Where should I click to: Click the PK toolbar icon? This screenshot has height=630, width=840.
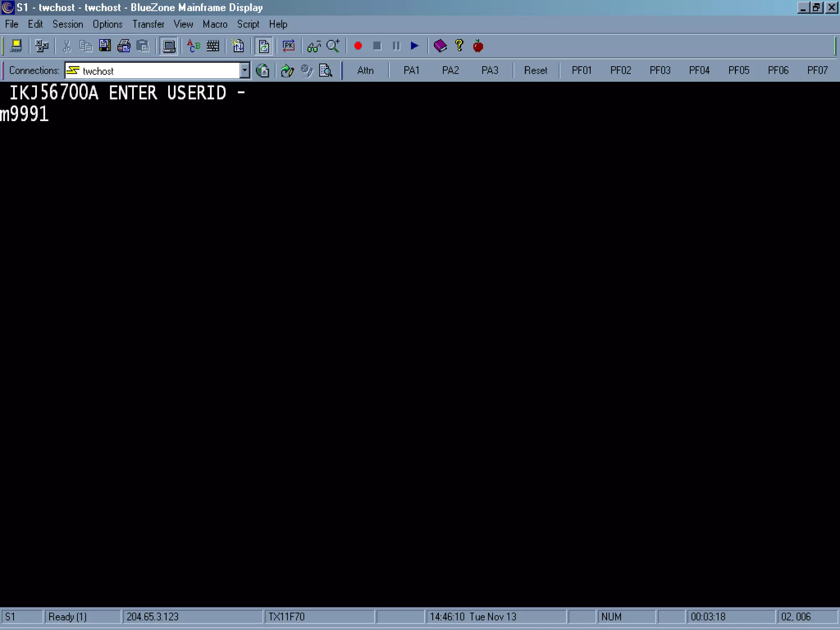coord(288,46)
